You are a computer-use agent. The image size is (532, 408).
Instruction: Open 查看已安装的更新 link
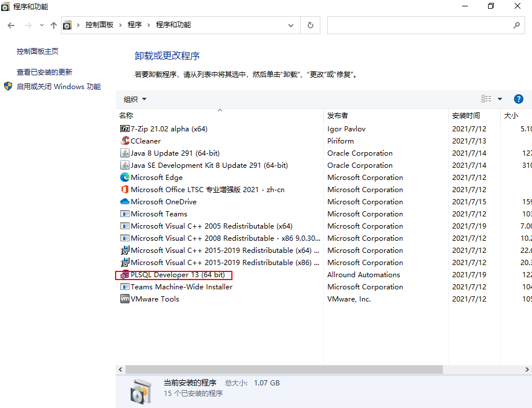(x=45, y=72)
